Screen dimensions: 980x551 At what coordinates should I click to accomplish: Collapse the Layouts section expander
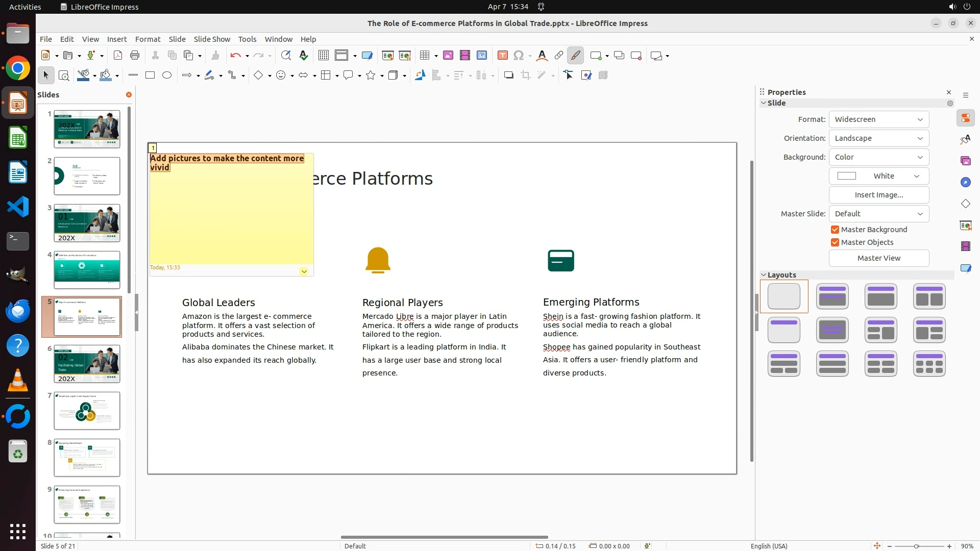(764, 275)
